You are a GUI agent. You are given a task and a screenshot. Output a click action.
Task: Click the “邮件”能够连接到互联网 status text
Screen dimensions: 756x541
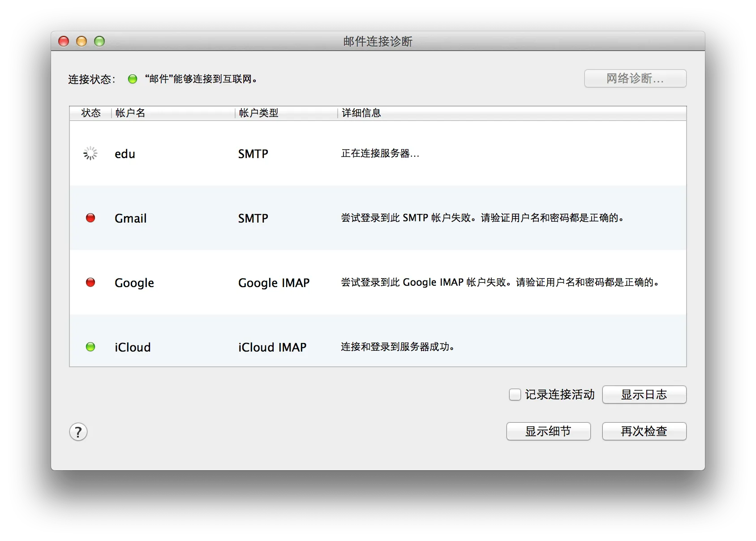pos(201,79)
